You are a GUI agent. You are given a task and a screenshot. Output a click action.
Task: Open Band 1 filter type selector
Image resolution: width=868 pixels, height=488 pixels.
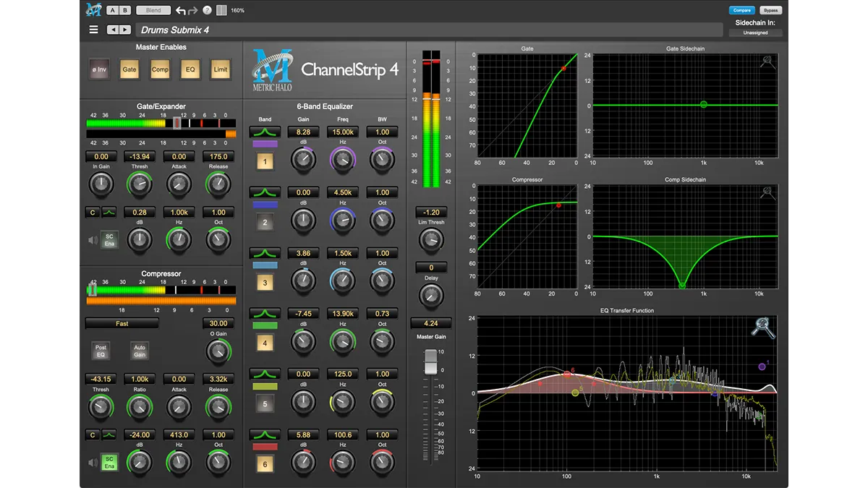pos(265,132)
